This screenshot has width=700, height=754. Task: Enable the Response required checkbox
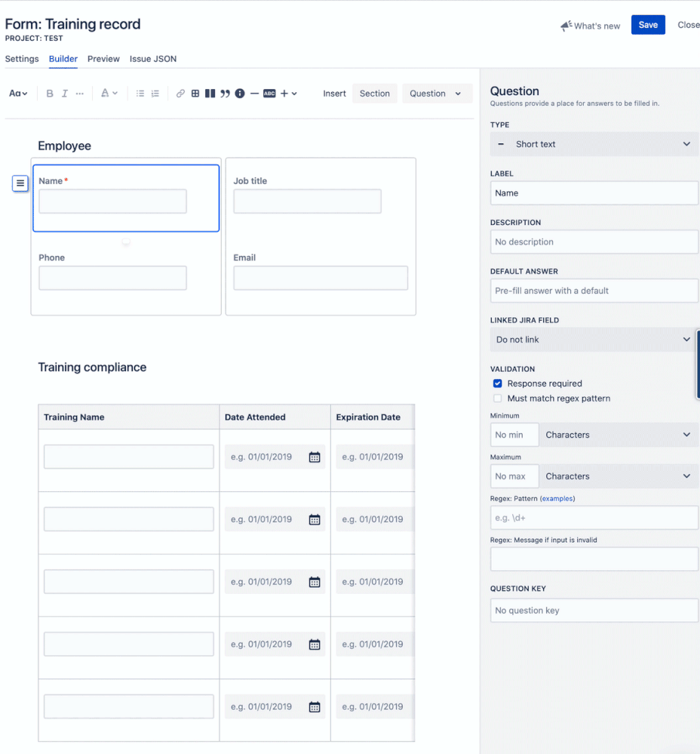tap(497, 383)
